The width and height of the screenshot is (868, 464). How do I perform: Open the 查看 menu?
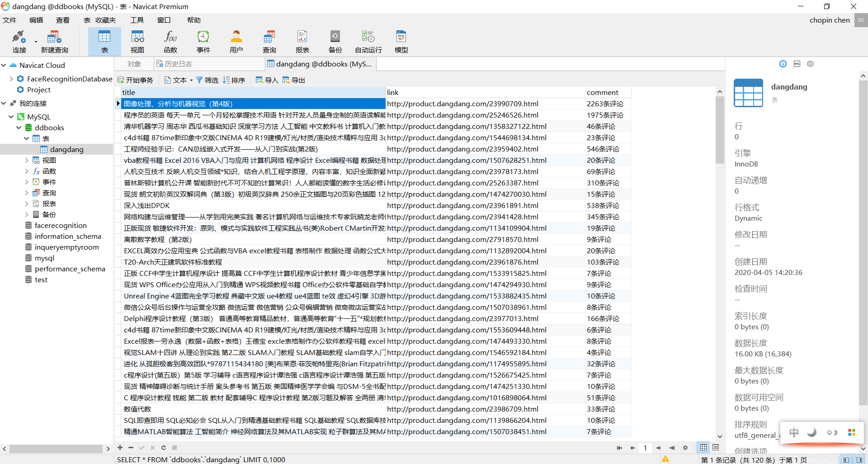(x=63, y=20)
